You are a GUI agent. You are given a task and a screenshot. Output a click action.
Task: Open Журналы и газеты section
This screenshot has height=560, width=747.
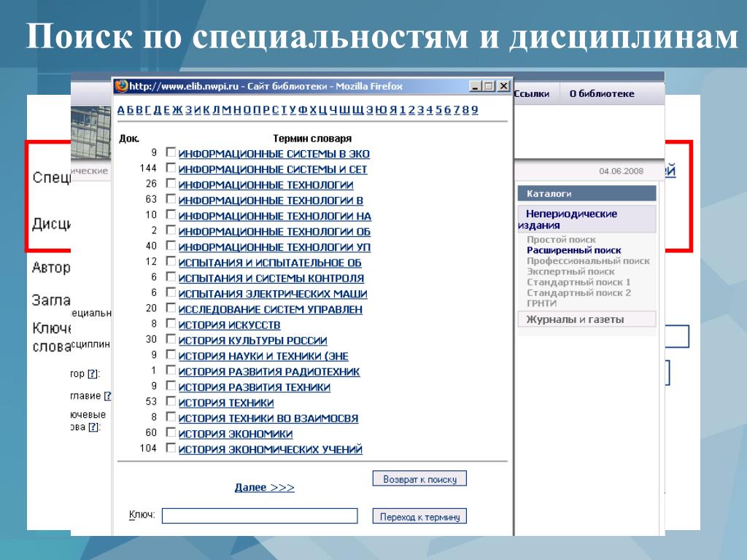click(587, 319)
